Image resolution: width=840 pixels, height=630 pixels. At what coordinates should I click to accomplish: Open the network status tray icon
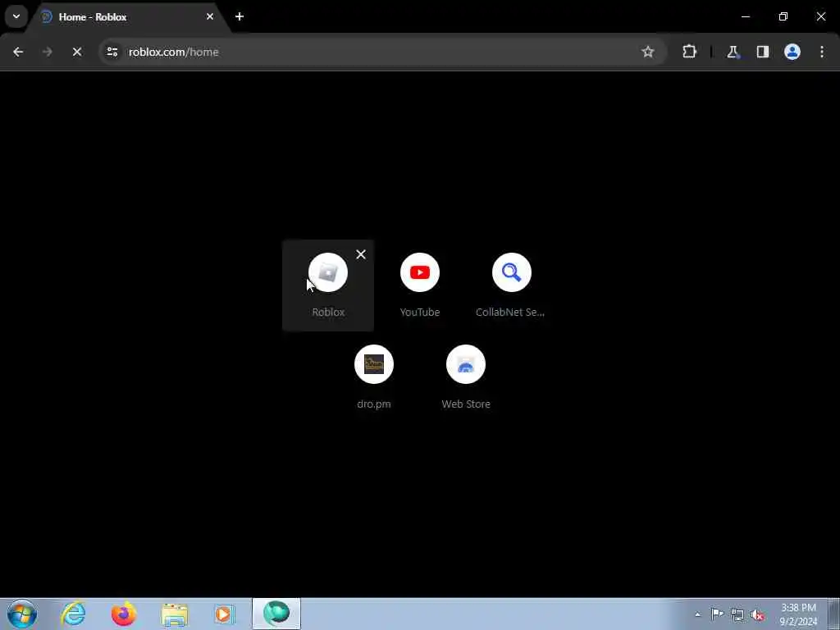tap(737, 615)
